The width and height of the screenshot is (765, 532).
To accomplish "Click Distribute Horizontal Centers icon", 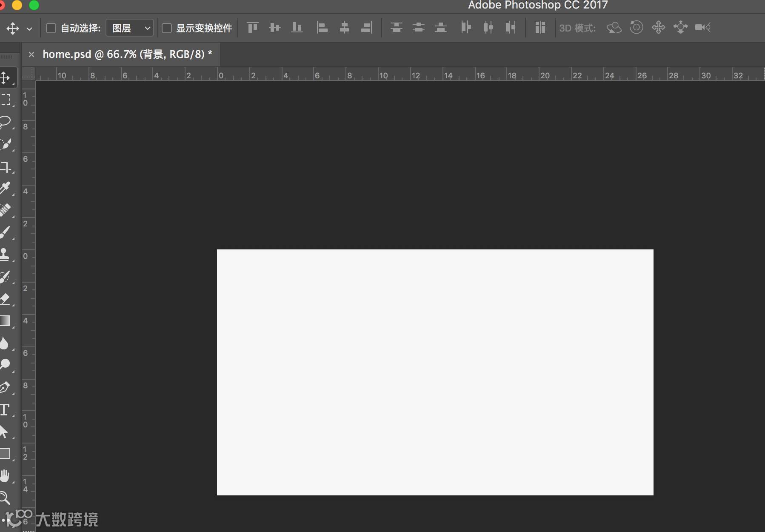I will point(488,28).
